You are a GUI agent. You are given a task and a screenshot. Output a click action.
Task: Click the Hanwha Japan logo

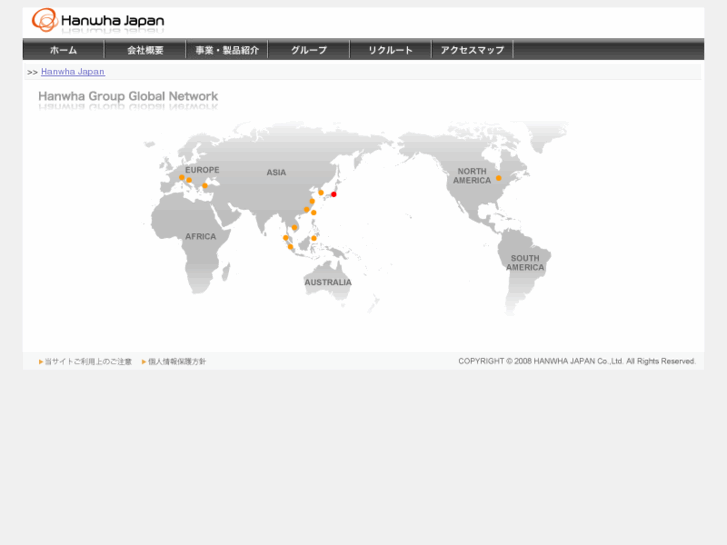(x=98, y=20)
